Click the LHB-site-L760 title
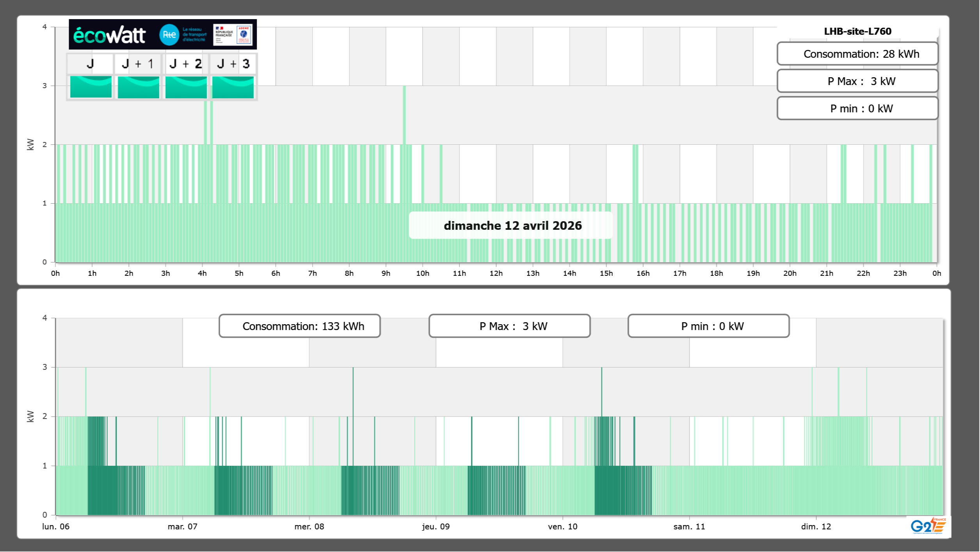 [x=857, y=31]
